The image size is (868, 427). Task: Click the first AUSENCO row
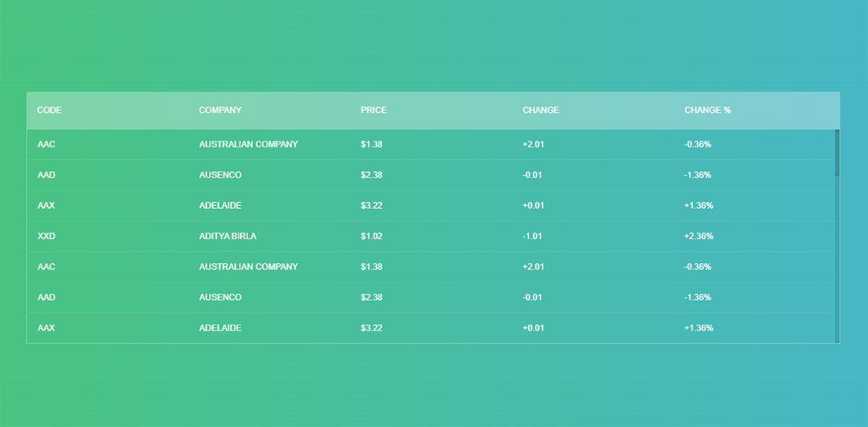click(x=221, y=174)
